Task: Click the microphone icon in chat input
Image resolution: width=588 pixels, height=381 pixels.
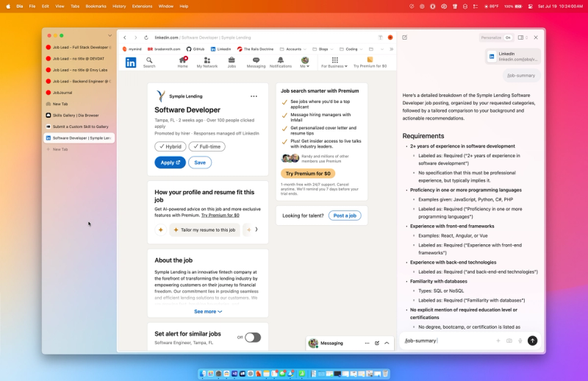Action: [x=520, y=341]
